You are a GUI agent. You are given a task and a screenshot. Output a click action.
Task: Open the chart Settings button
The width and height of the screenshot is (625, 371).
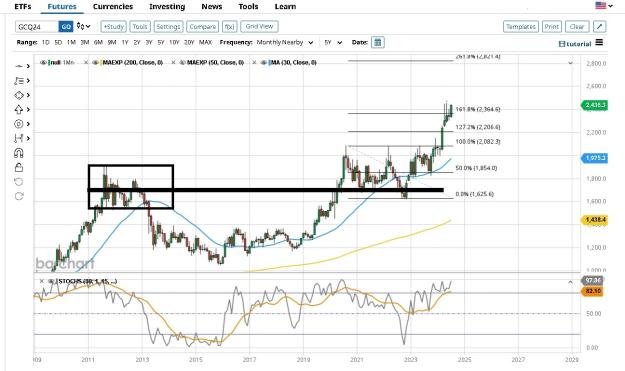[x=168, y=27]
